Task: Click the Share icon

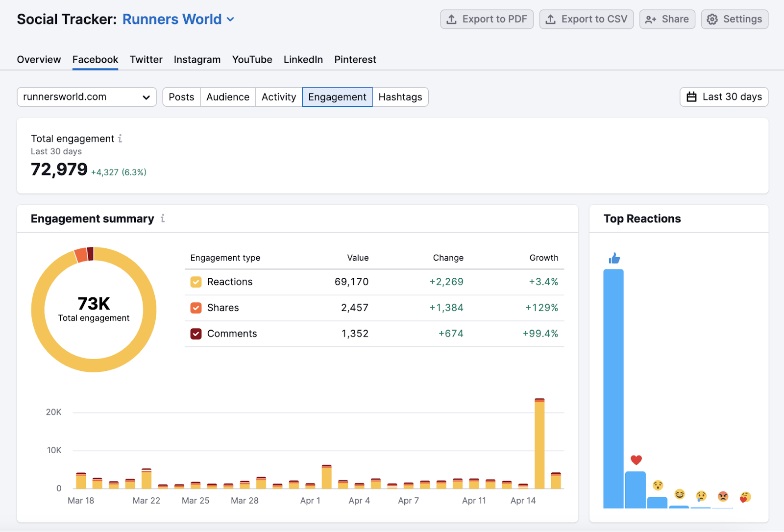Action: click(651, 19)
